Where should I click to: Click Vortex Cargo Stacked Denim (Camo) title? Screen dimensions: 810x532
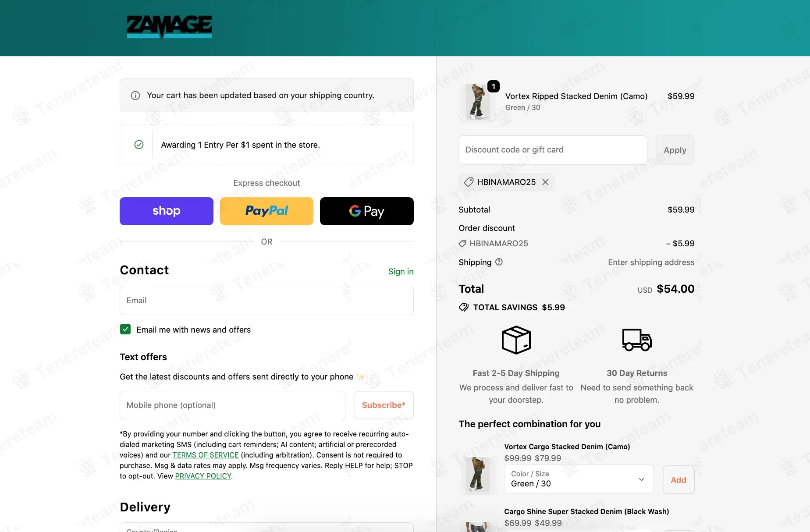[x=567, y=447]
